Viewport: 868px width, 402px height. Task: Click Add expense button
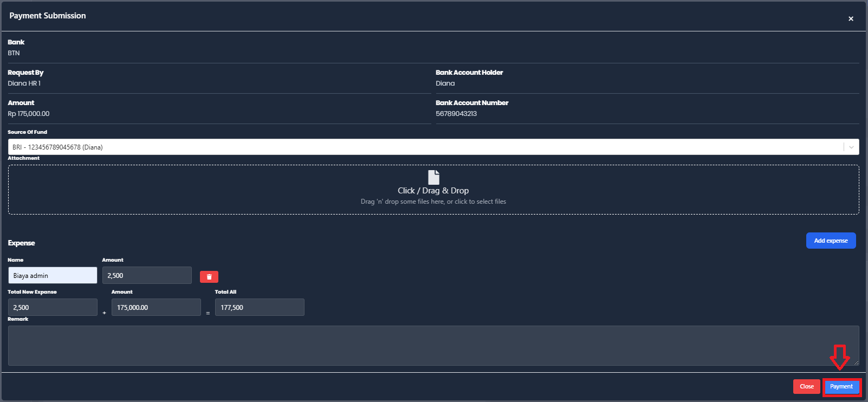[x=831, y=241]
